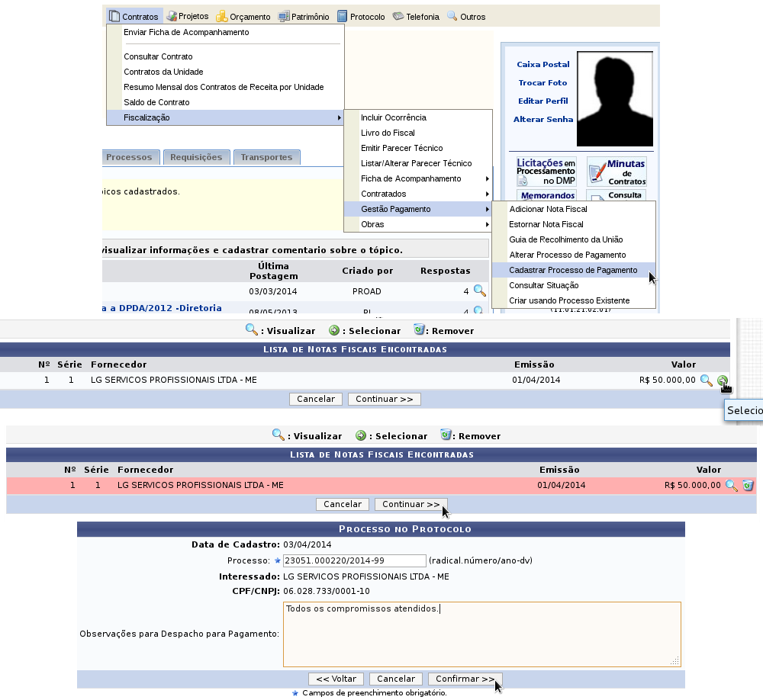
Task: Click the Projetos menu icon
Action: click(171, 17)
